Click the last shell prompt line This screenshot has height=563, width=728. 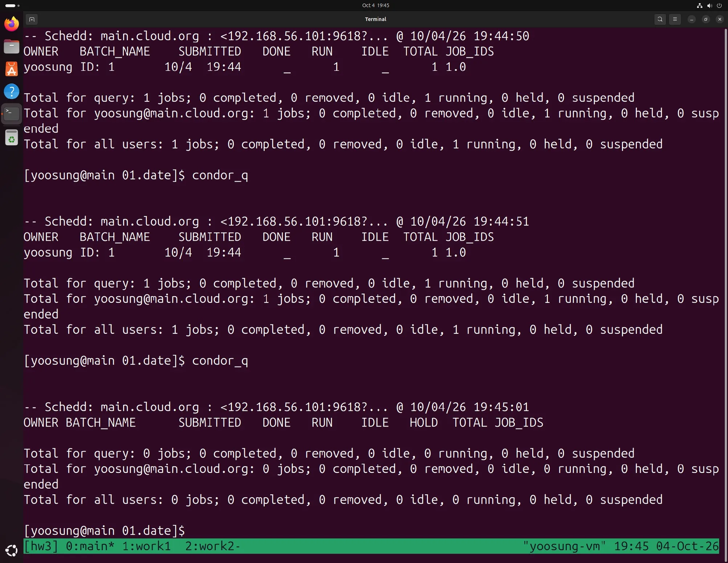click(x=105, y=531)
